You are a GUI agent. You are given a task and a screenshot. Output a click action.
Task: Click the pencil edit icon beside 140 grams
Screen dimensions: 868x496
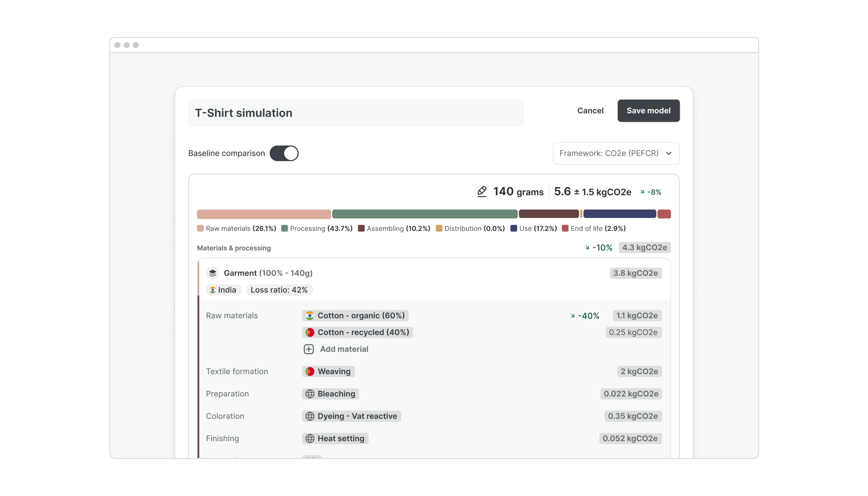point(482,192)
